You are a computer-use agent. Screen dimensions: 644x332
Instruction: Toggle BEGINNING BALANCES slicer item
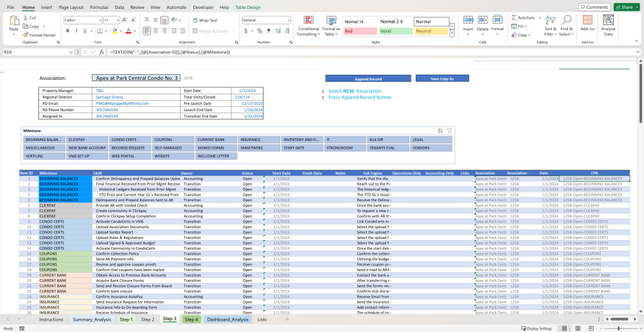point(45,140)
